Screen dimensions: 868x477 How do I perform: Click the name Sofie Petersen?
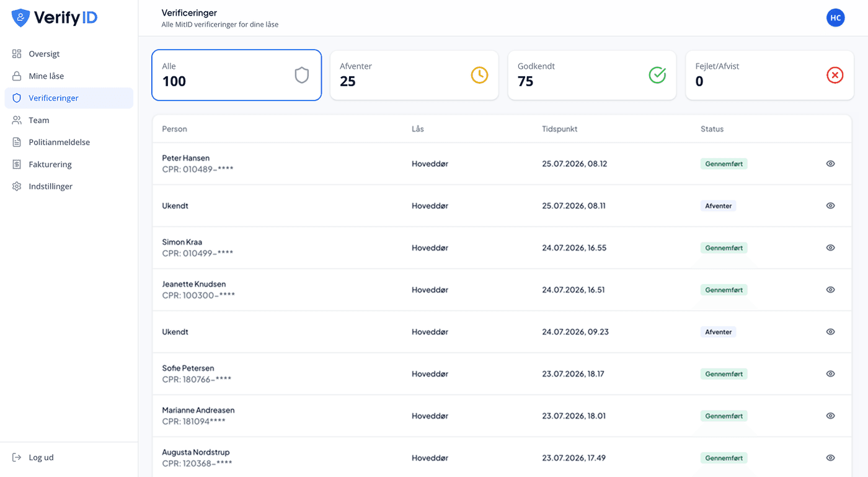click(188, 368)
